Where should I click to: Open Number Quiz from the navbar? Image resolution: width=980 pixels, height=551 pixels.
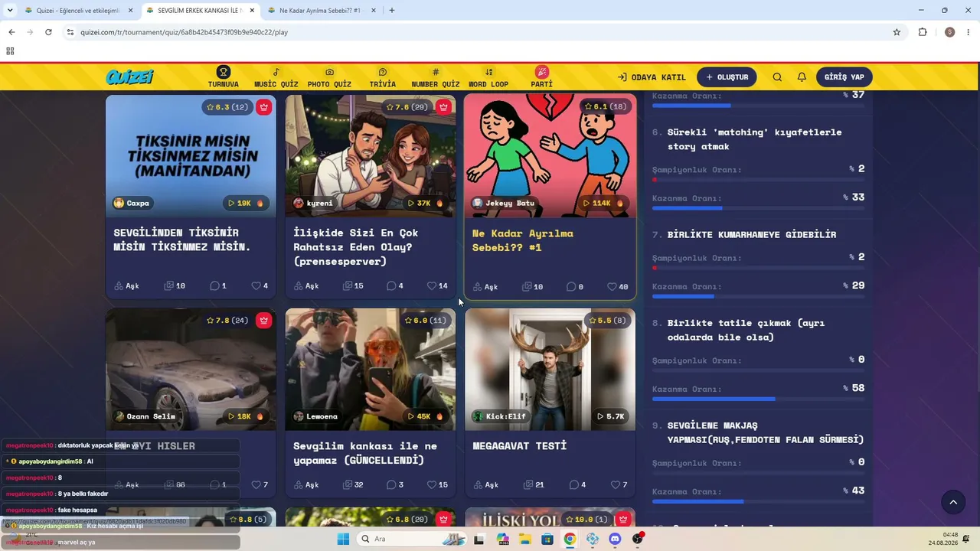[436, 77]
